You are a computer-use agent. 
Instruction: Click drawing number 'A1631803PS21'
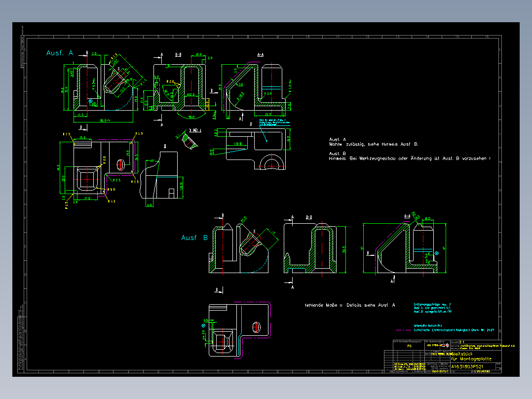(467, 367)
